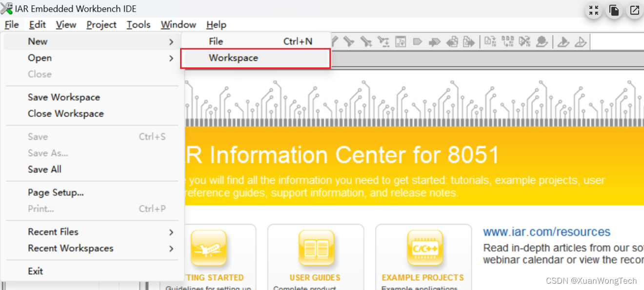Open the Tools menu
This screenshot has height=290, width=644.
(139, 25)
